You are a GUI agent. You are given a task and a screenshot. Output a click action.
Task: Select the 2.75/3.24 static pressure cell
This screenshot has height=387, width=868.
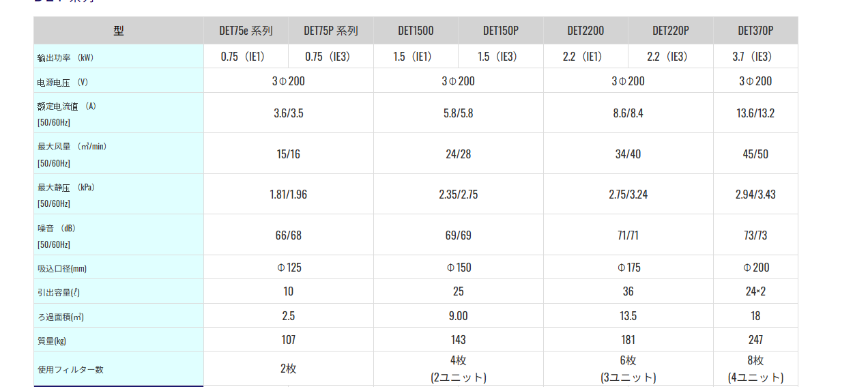628,195
